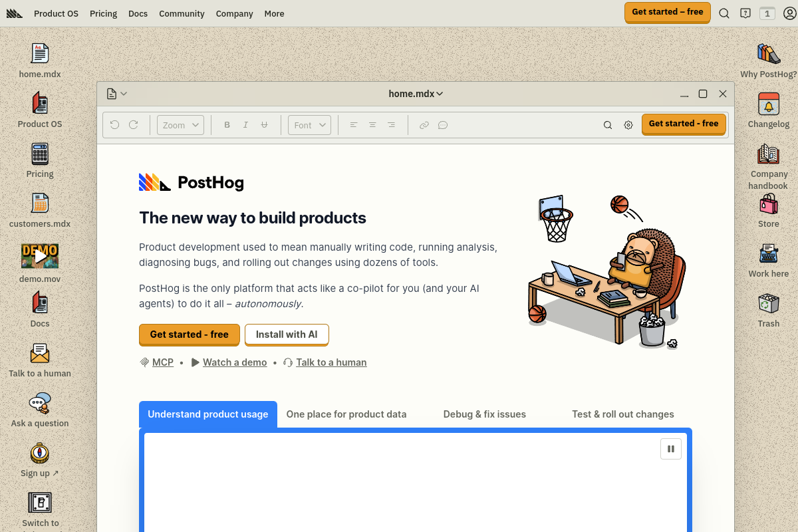Redo the edit in editor toolbar
The height and width of the screenshot is (532, 798).
click(x=133, y=125)
